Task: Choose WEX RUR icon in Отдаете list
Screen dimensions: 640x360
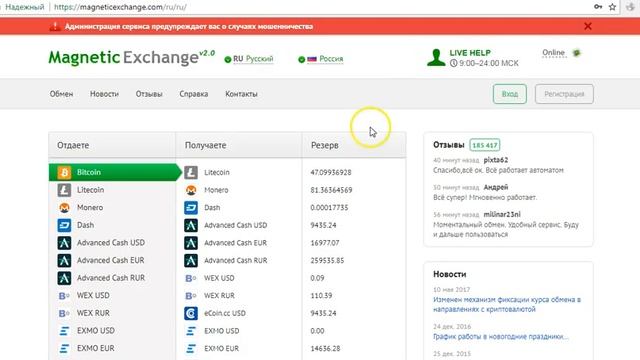Action: 64,313
